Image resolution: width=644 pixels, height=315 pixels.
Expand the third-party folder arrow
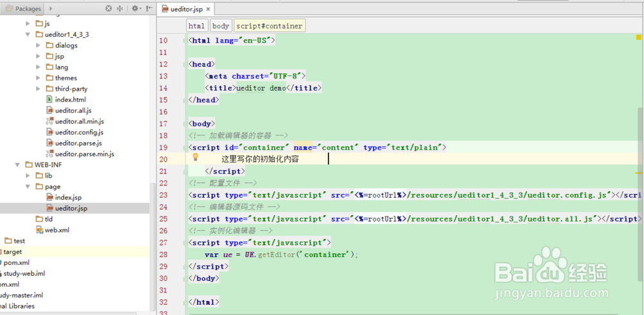click(x=38, y=89)
